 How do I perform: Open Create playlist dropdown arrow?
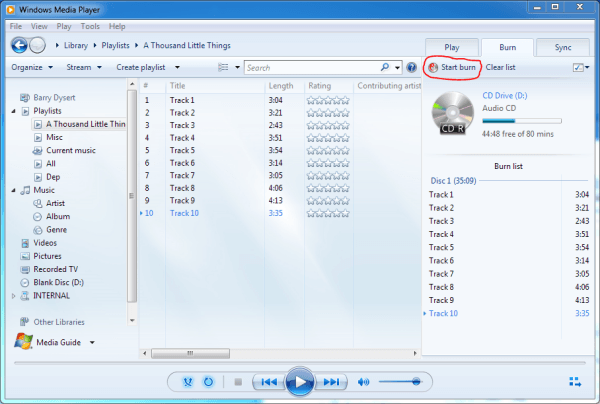[177, 67]
